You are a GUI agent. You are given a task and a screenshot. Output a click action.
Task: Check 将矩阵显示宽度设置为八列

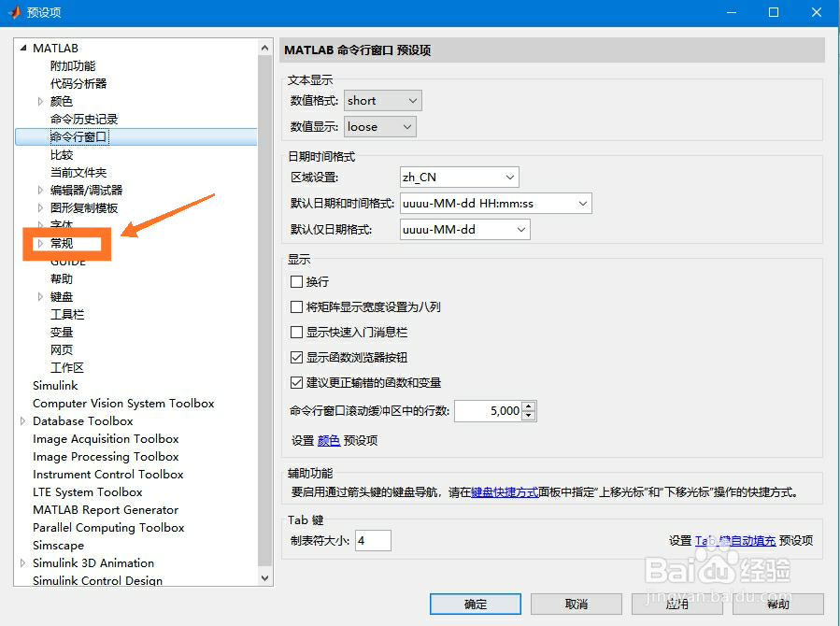(x=297, y=306)
